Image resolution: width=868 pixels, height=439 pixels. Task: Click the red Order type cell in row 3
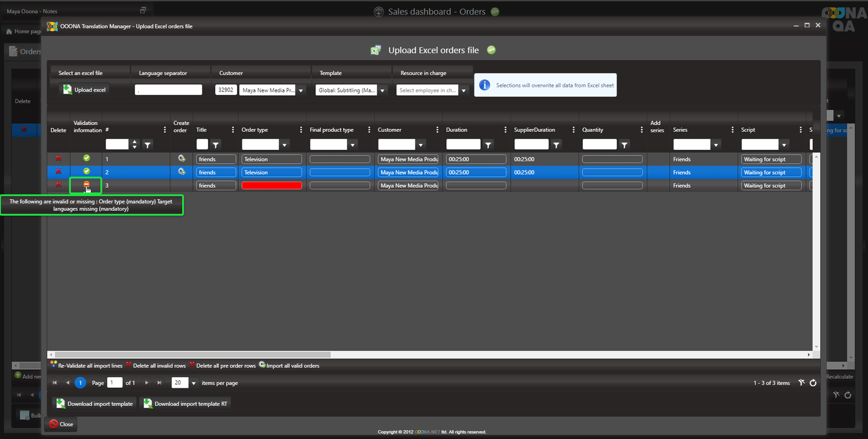point(272,185)
